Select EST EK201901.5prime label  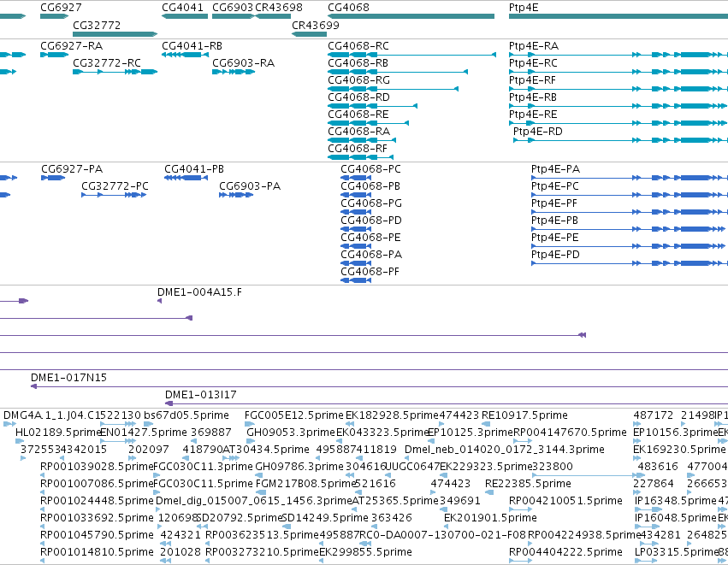pos(490,518)
